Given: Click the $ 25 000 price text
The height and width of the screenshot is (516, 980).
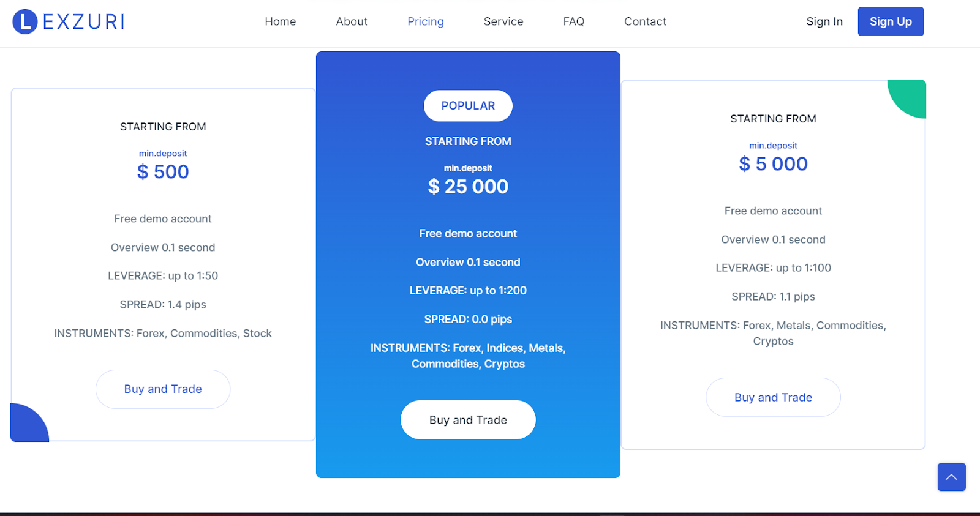Looking at the screenshot, I should 468,187.
